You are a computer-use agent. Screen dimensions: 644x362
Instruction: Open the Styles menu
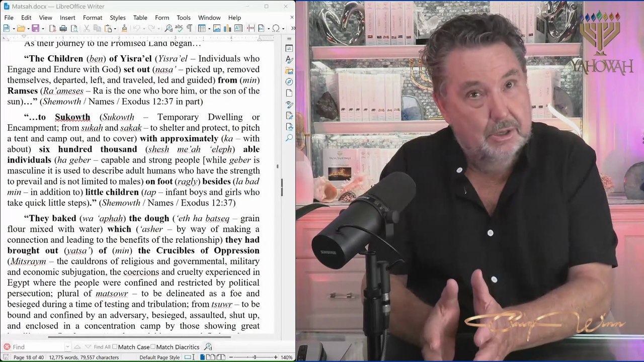tap(118, 18)
